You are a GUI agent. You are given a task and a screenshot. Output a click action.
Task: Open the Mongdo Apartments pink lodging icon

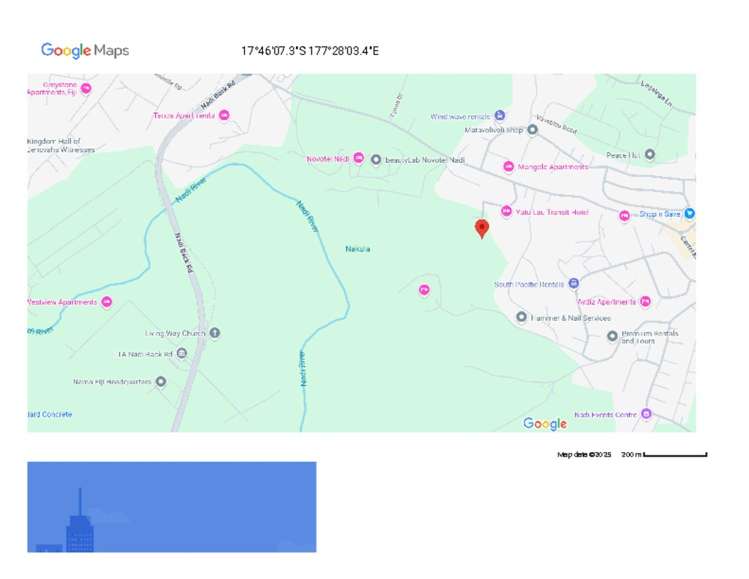(x=509, y=166)
